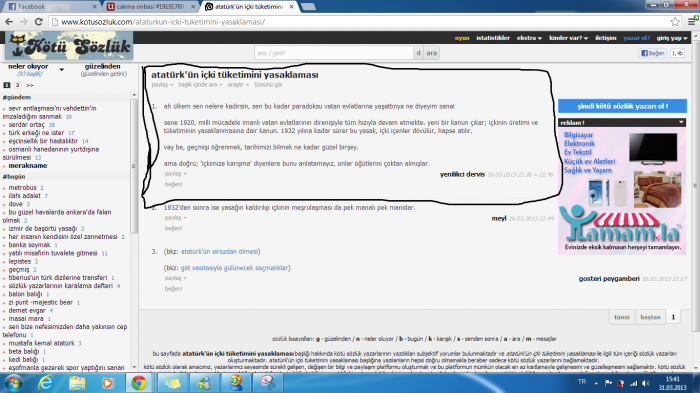
Task: Click yazar ol! link in top bar
Action: point(636,38)
